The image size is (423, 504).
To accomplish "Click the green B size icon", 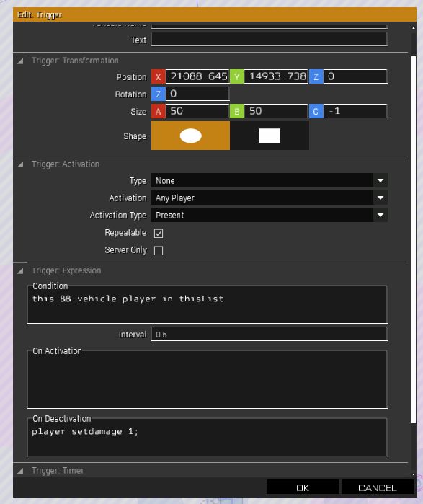I will point(237,112).
